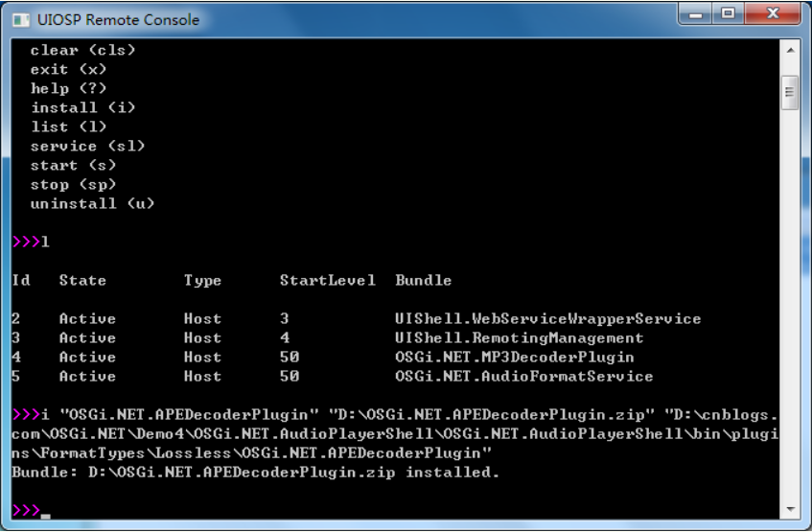Image resolution: width=812 pixels, height=532 pixels.
Task: Click the UIShell.RemotingManagement bundle name
Action: 519,337
